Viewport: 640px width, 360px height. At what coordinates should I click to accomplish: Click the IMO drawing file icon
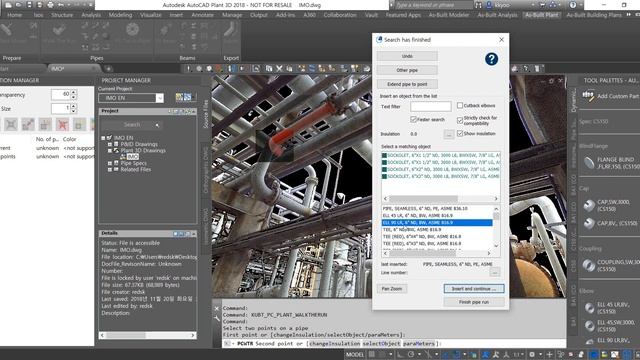pos(122,157)
